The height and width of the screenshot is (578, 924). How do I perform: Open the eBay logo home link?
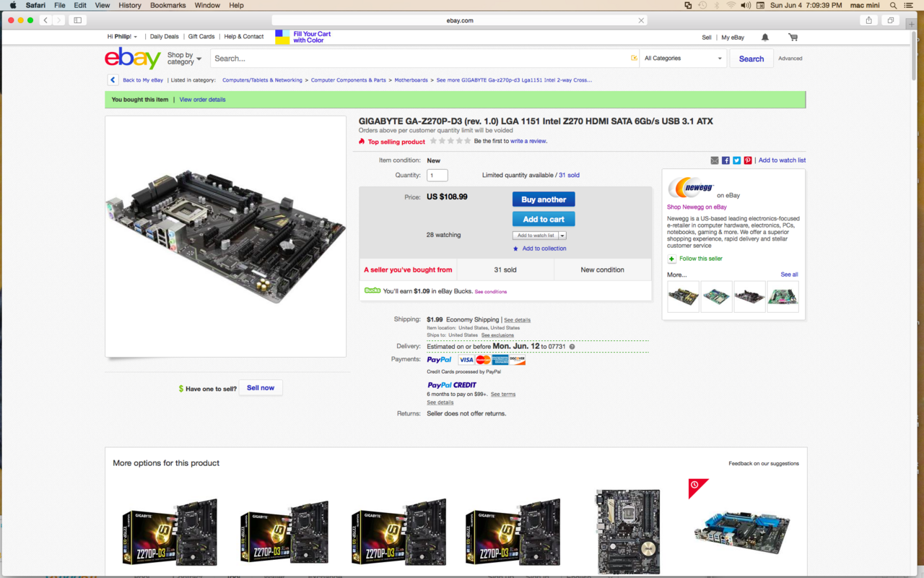pyautogui.click(x=133, y=58)
